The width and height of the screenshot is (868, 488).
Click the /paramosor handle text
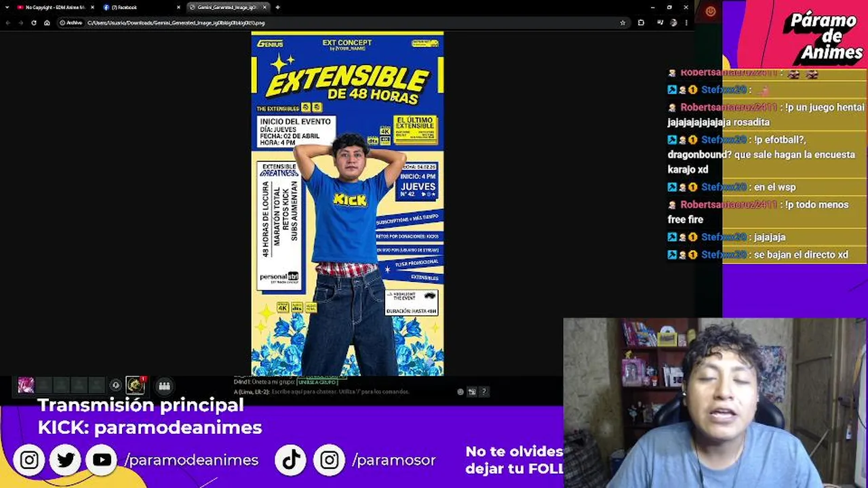tap(394, 460)
